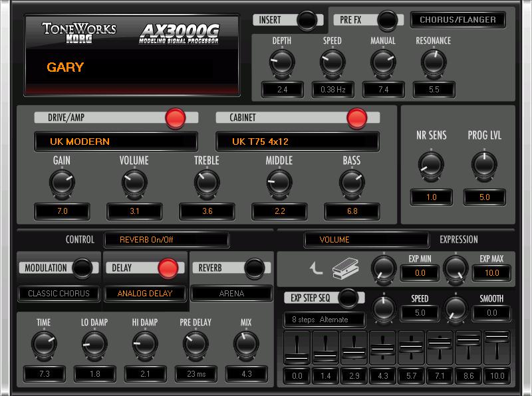Click the step value field 2.9
532x396 pixels.
354,375
